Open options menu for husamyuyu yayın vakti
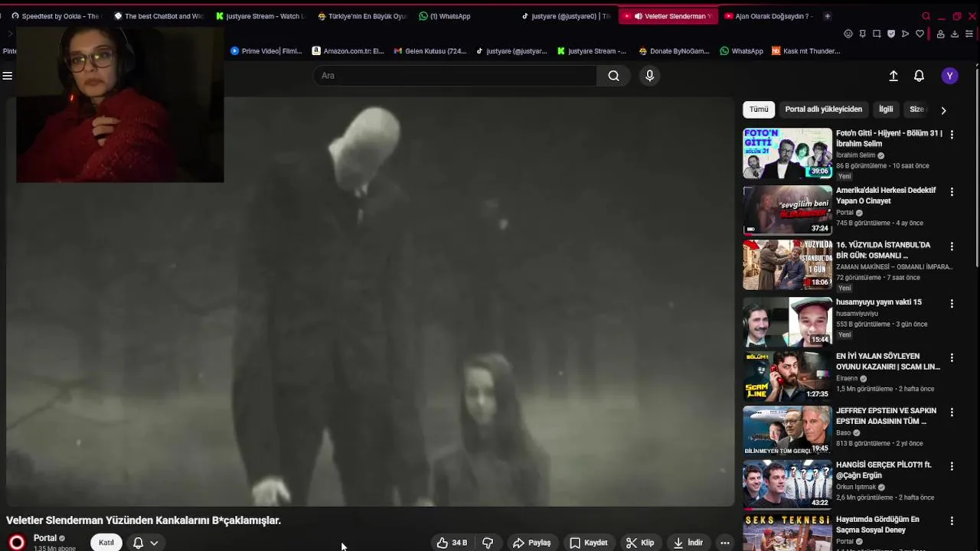The height and width of the screenshot is (551, 980). (952, 304)
